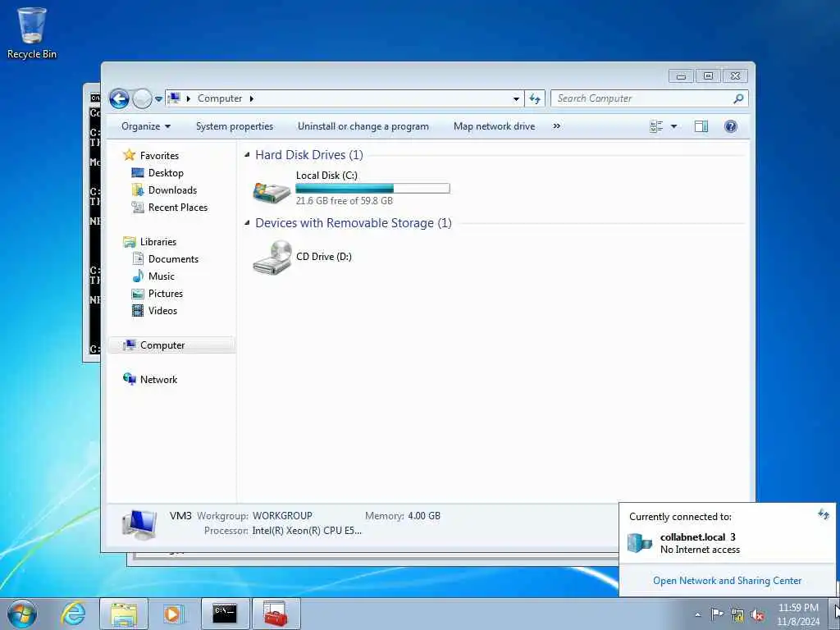
Task: Click the Windows Explorer taskbar button
Action: [124, 614]
